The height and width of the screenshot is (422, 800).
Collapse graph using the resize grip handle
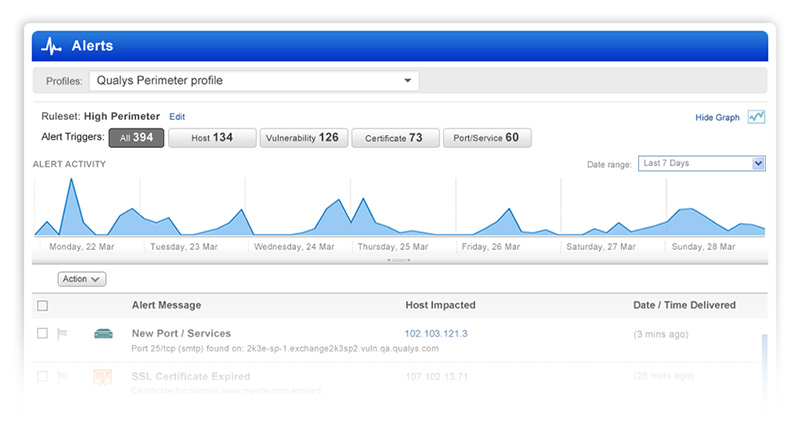coord(399,260)
